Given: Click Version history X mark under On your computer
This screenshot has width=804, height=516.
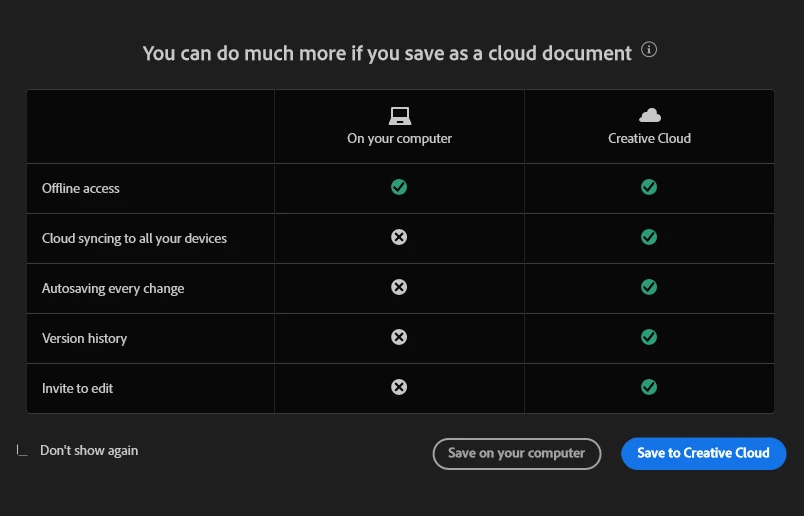Looking at the screenshot, I should tap(399, 337).
